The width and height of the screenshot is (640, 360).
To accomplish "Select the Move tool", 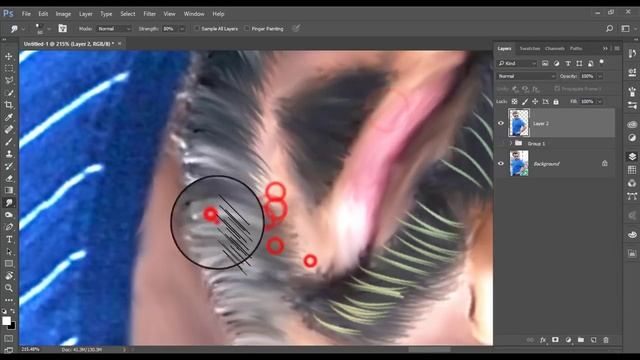I will 9,56.
